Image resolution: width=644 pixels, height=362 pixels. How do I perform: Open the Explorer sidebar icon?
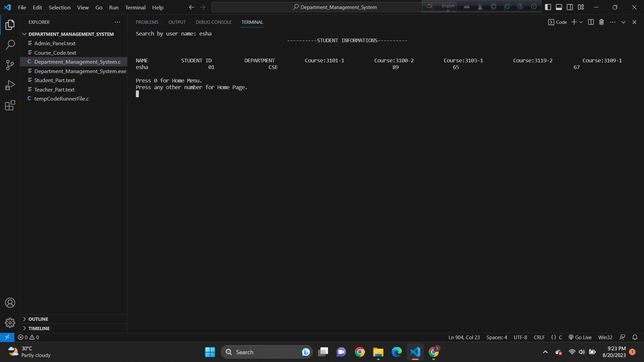[10, 24]
